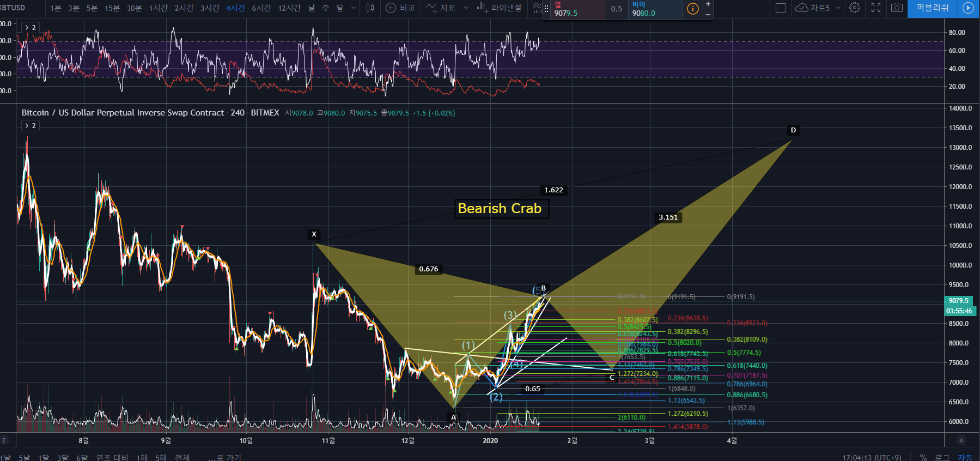Viewport: 980px width, 461px height.
Task: Select the all (전체) date range
Action: [x=182, y=457]
